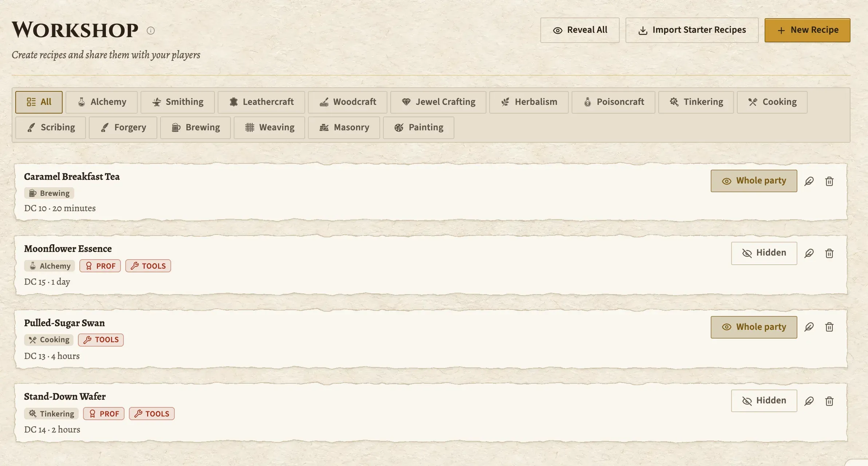Open the Tinkering filter tab
868x466 pixels.
point(696,102)
